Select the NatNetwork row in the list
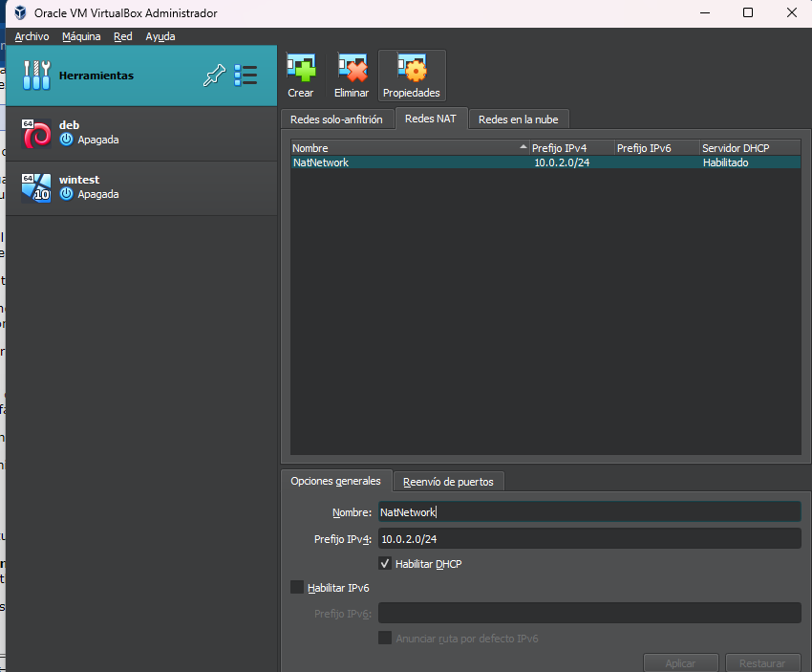Viewport: 812px width, 672px height. click(x=545, y=163)
